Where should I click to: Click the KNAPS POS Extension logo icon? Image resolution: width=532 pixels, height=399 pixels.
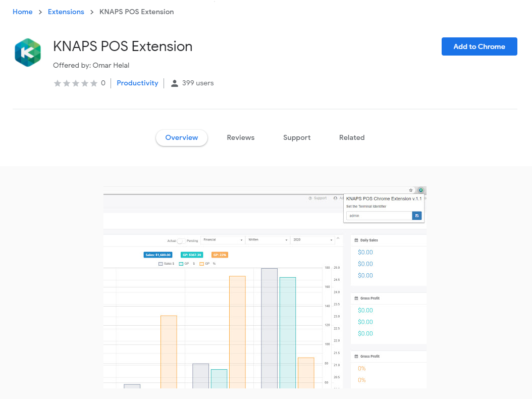click(x=27, y=52)
